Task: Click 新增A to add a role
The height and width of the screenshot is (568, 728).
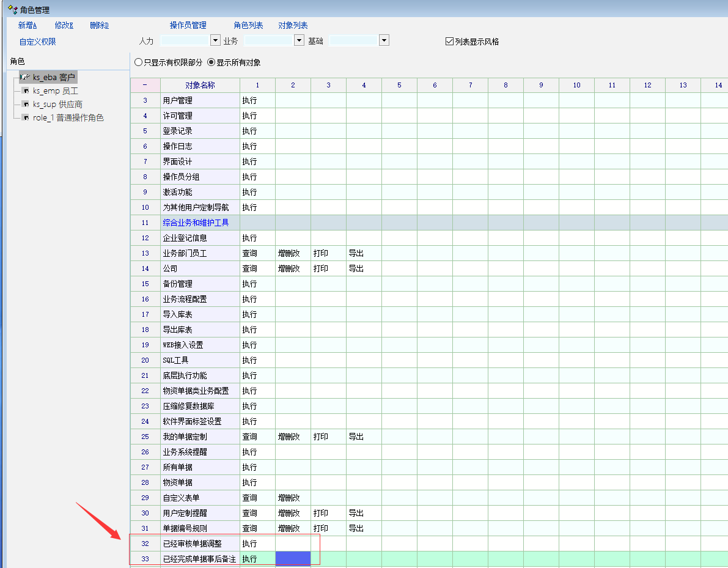Action: pyautogui.click(x=28, y=26)
